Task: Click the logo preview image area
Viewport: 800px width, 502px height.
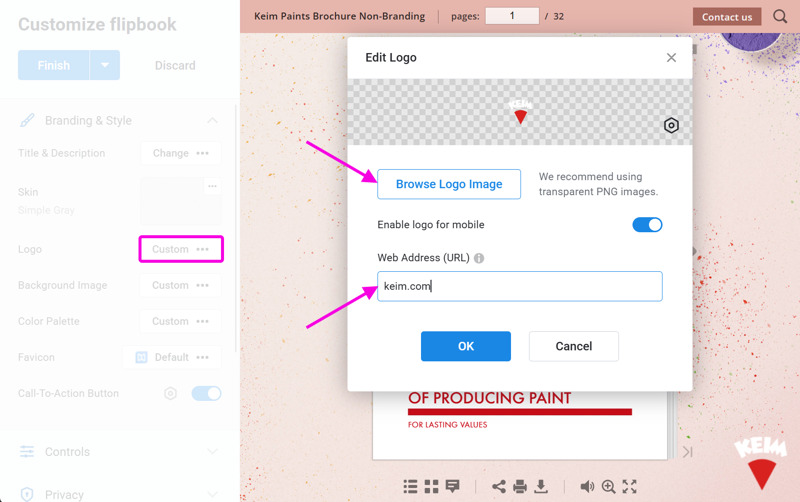Action: (x=520, y=112)
